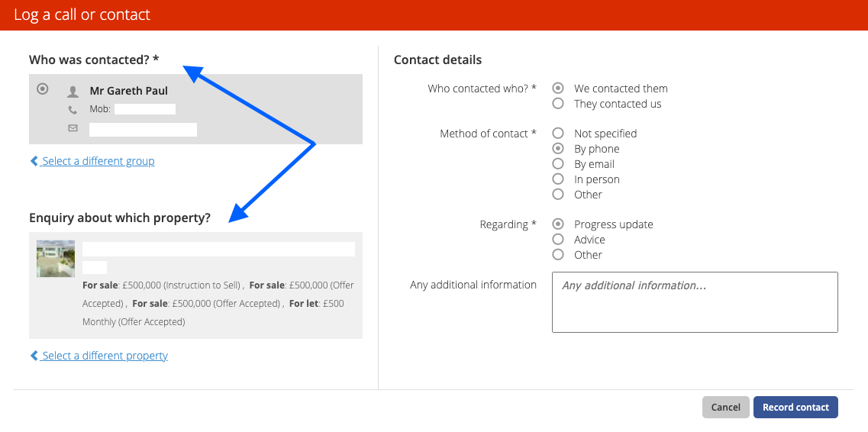Set method of contact to Not specified
This screenshot has width=868, height=432.
pos(558,134)
